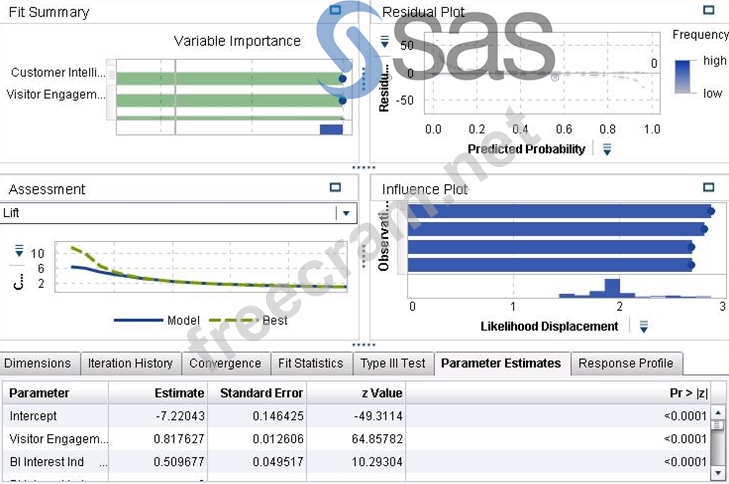The width and height of the screenshot is (729, 484).
Task: Click the Predicted Probability axis options icon
Action: tap(607, 149)
